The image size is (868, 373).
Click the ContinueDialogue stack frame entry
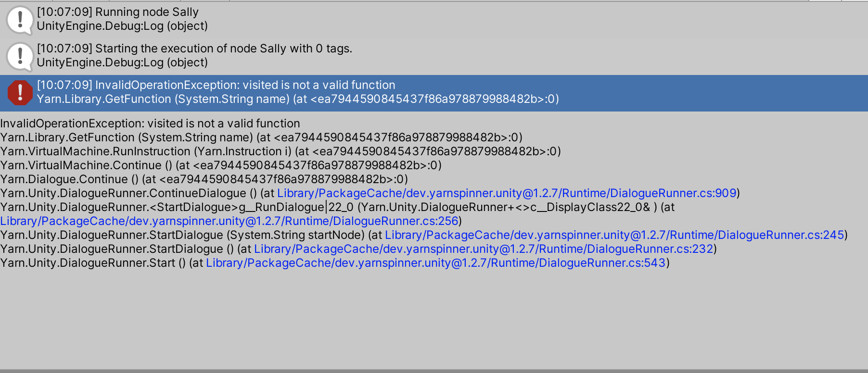pyautogui.click(x=135, y=193)
